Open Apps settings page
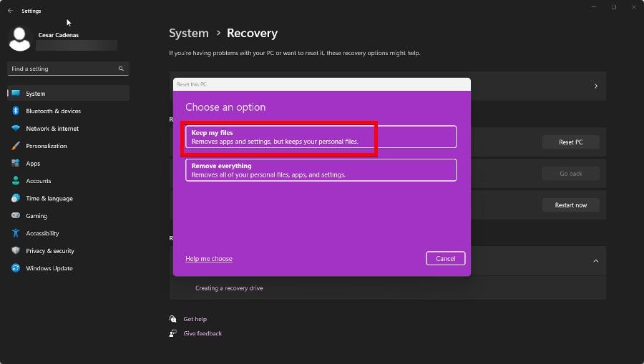This screenshot has width=644, height=364. [x=68, y=163]
